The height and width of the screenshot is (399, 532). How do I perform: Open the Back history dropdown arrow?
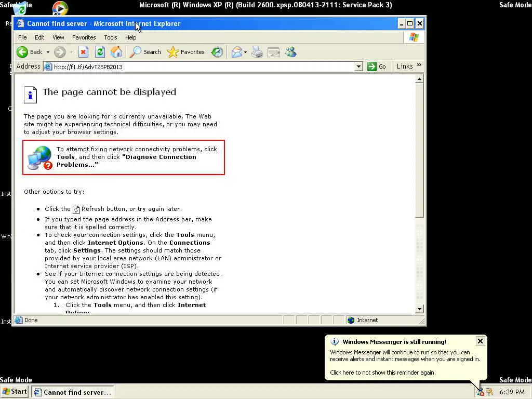pos(48,52)
